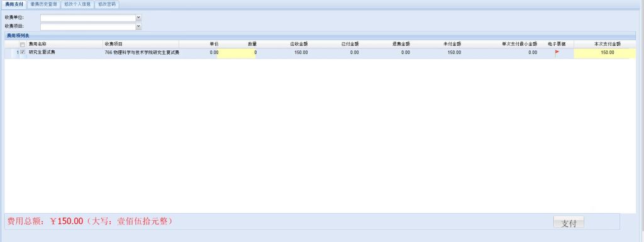Toggle the select-all checkbox in table header
Screen dimensions: 644x242
pos(23,44)
